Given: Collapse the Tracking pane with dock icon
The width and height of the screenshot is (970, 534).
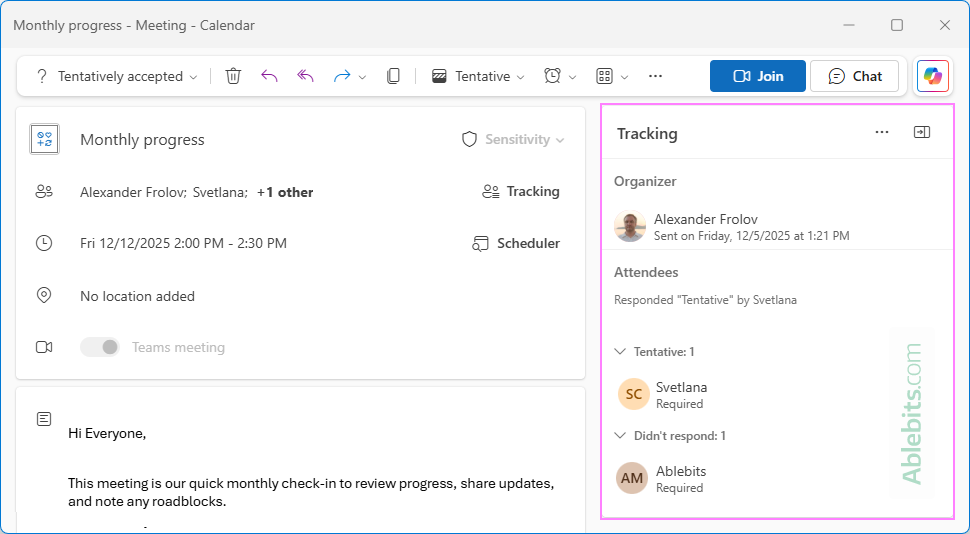Looking at the screenshot, I should tap(922, 132).
